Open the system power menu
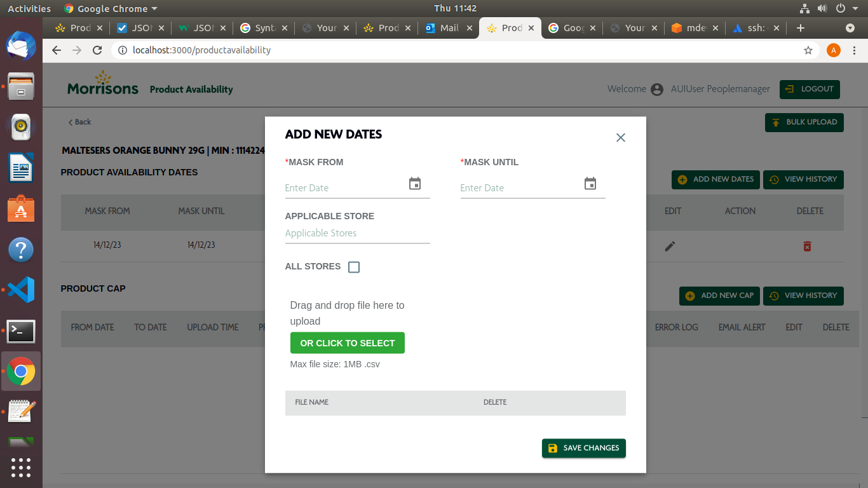 846,8
